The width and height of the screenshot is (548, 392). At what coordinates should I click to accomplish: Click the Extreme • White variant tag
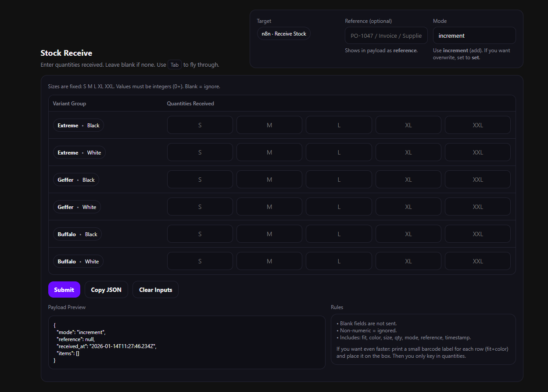79,153
